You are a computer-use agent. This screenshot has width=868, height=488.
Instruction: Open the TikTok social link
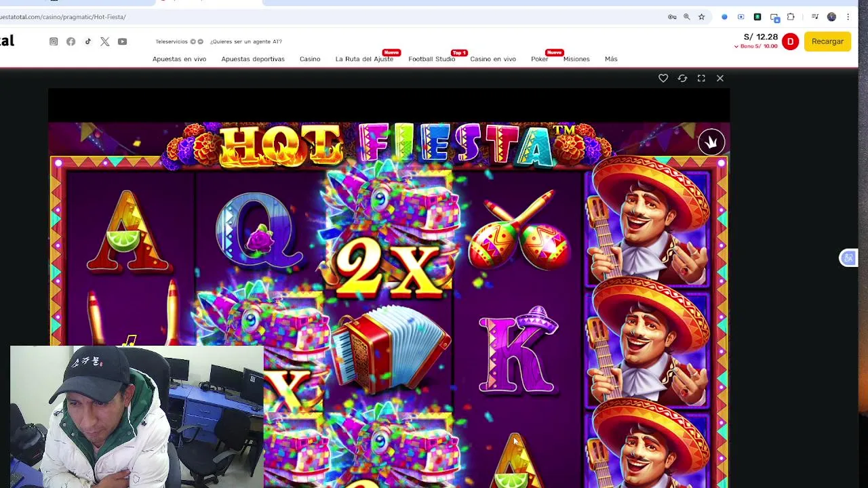click(88, 41)
